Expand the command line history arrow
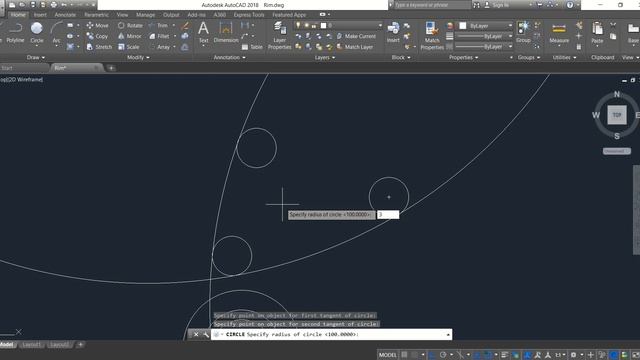The height and width of the screenshot is (360, 640). tap(448, 335)
